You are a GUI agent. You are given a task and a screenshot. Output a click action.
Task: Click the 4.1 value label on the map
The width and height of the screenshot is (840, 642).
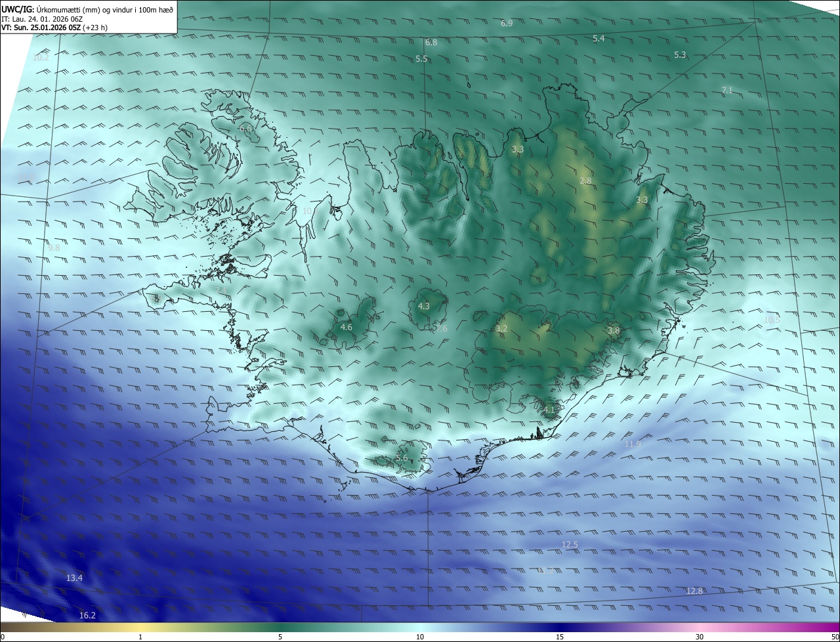tap(549, 410)
